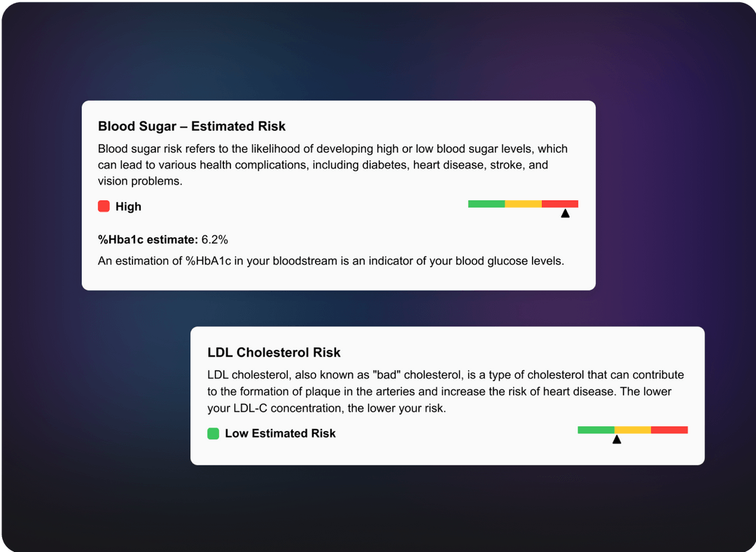Click the green Low Estimated Risk indicator icon
Image resolution: width=756 pixels, height=552 pixels.
[x=213, y=433]
